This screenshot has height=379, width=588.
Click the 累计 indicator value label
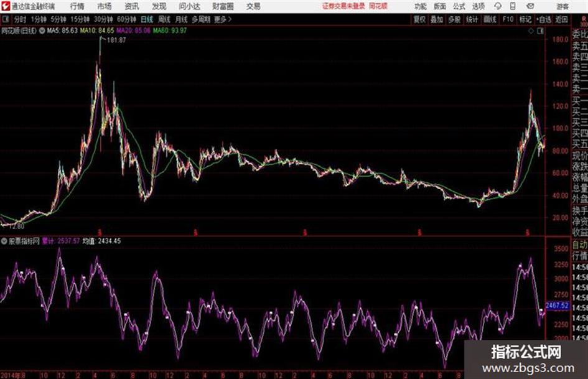point(61,241)
